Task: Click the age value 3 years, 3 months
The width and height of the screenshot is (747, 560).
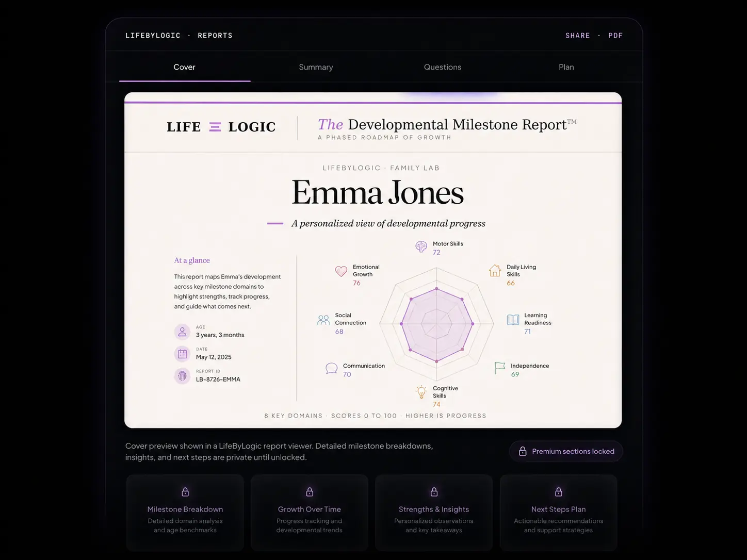Action: click(x=220, y=335)
